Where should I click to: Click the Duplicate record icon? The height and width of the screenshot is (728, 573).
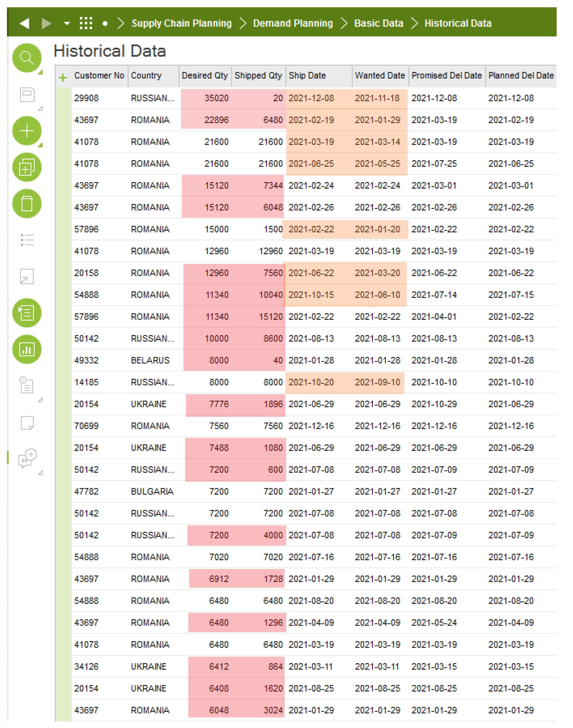pyautogui.click(x=26, y=167)
